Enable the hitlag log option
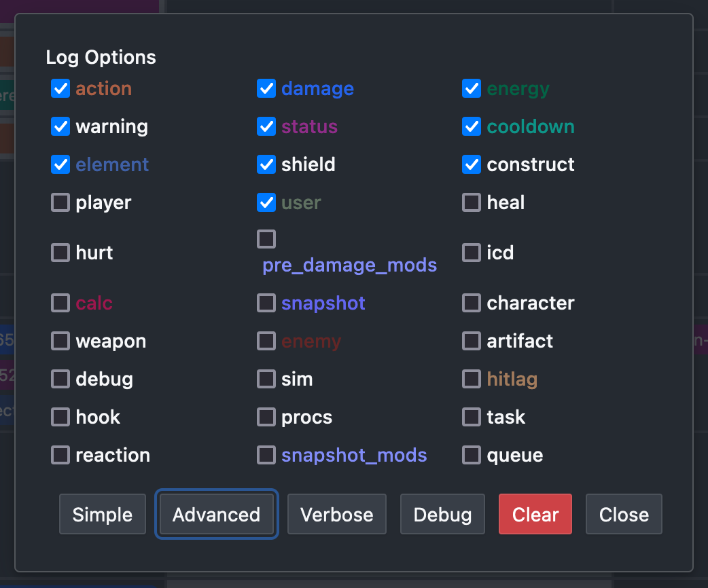 click(472, 379)
